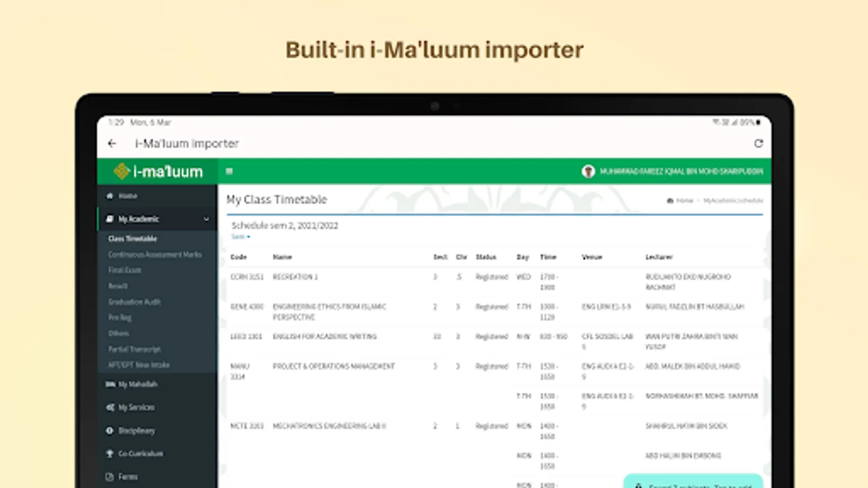Go to Class Timetable submenu
Screen dimensions: 868x488
pyautogui.click(x=132, y=239)
